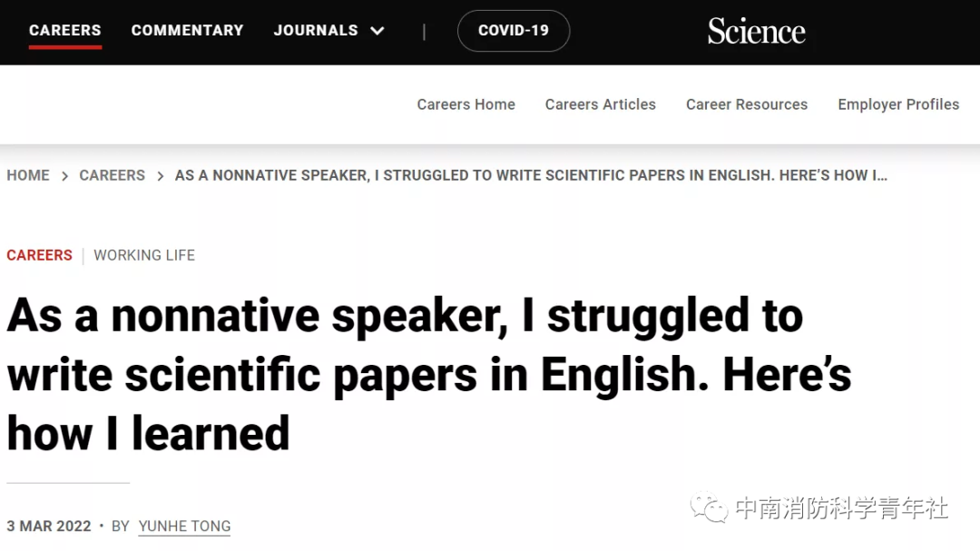Click the Science logo
Viewport: 980px width, 551px height.
[756, 31]
